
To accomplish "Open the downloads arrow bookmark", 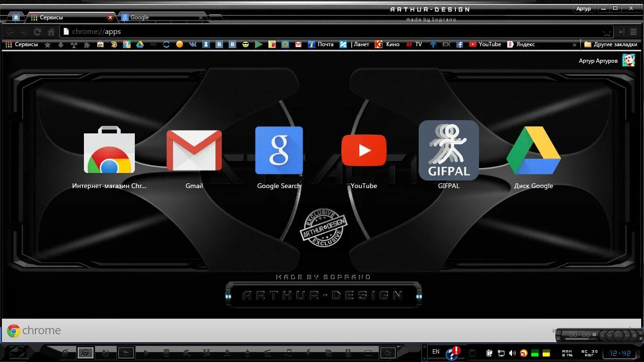I will tap(61, 44).
